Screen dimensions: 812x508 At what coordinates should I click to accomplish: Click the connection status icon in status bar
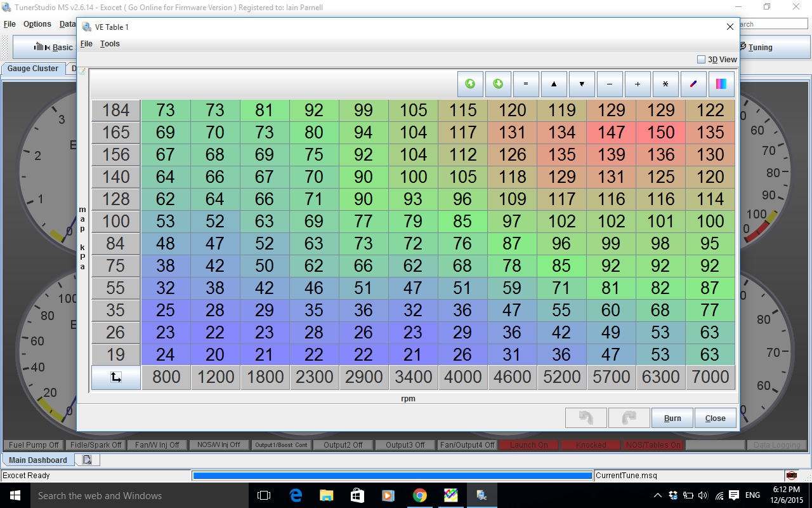792,475
